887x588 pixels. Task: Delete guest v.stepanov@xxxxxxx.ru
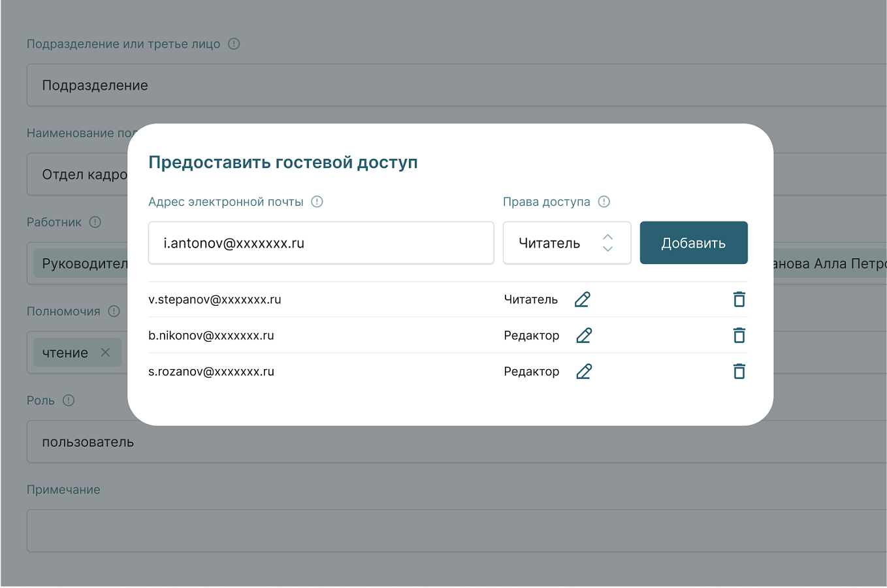739,299
